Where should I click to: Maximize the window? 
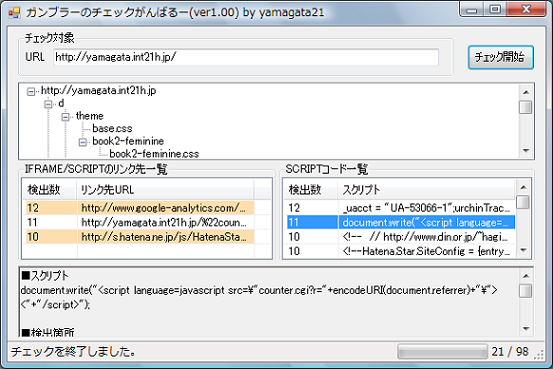(x=495, y=10)
